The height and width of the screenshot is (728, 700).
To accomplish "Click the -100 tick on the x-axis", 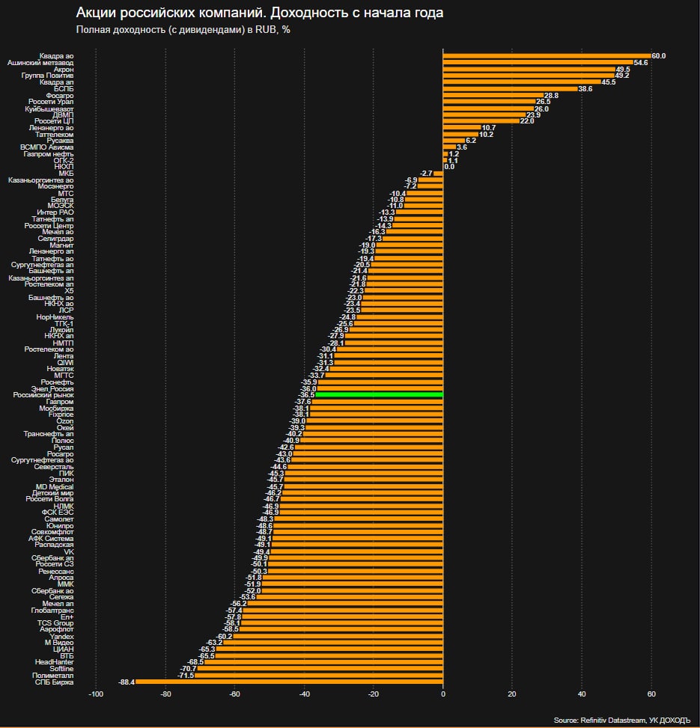I will [x=96, y=694].
